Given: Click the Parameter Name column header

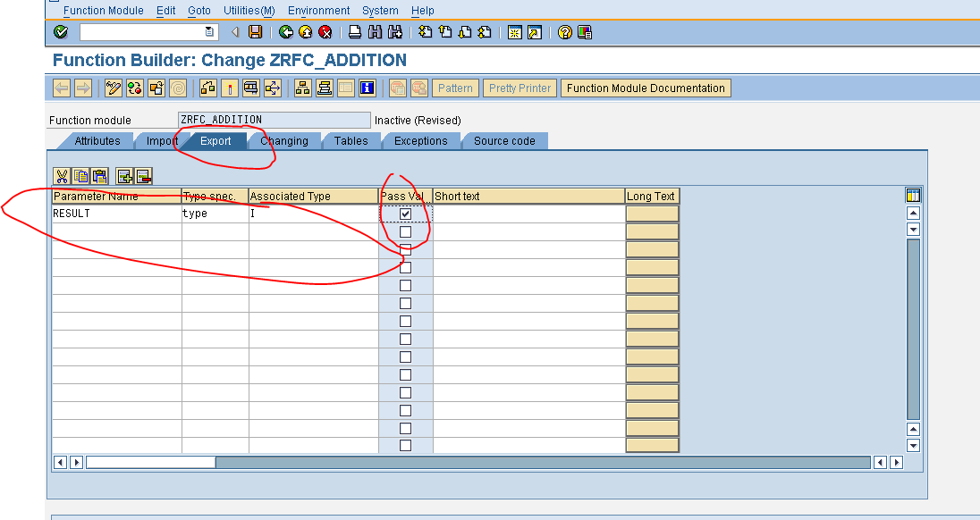Looking at the screenshot, I should (x=116, y=196).
